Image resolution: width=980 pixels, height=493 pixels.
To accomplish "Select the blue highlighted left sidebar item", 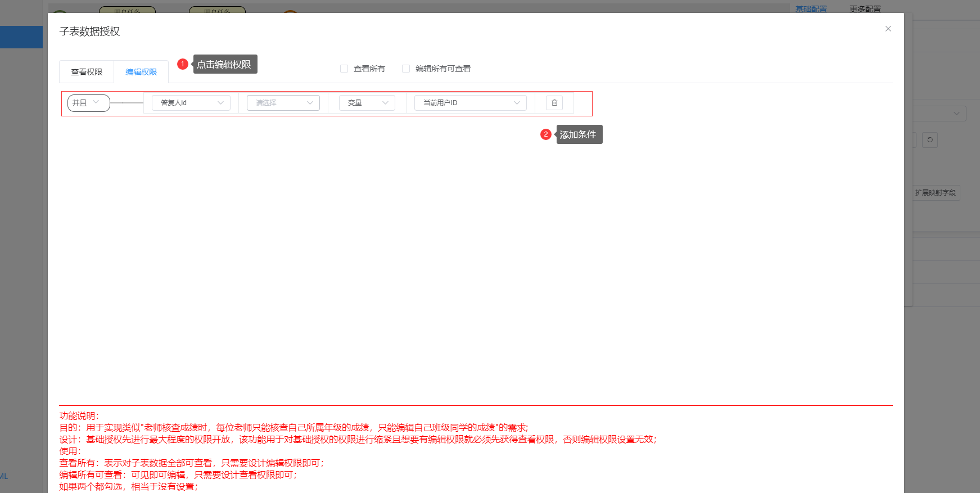I will pyautogui.click(x=21, y=37).
